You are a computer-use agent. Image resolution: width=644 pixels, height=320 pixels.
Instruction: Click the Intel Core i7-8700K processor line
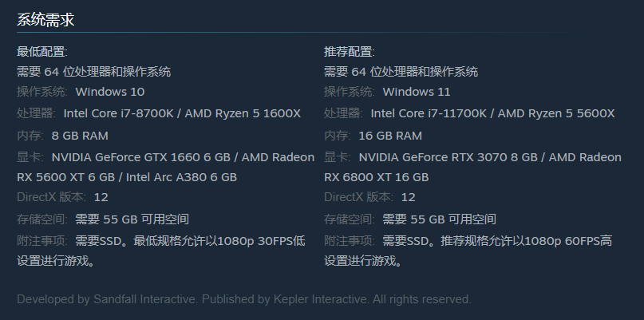[x=182, y=113]
